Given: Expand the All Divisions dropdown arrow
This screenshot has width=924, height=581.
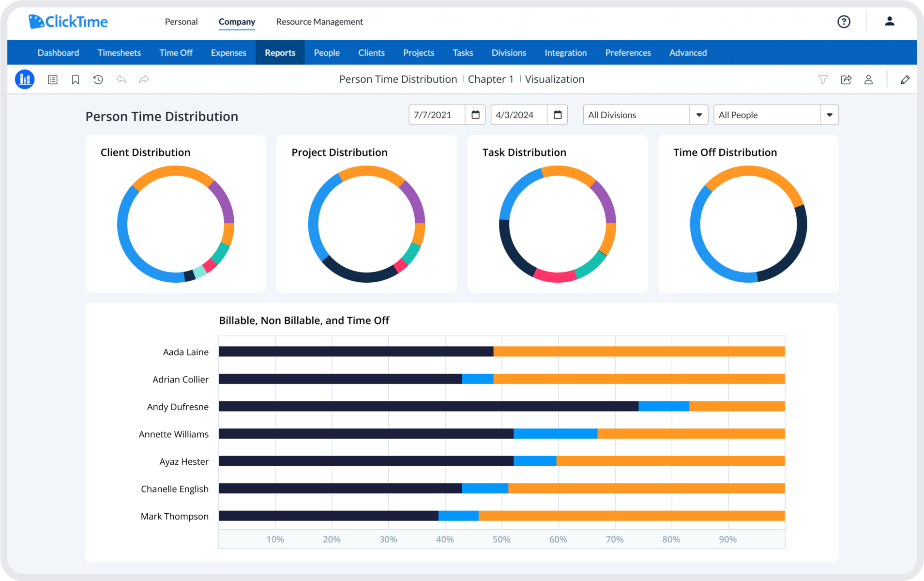Looking at the screenshot, I should point(699,115).
